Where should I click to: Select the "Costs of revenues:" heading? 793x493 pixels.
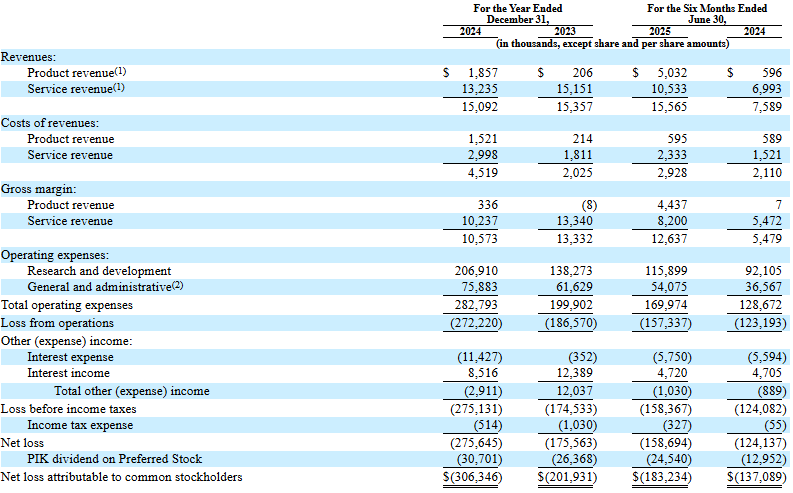tap(50, 123)
